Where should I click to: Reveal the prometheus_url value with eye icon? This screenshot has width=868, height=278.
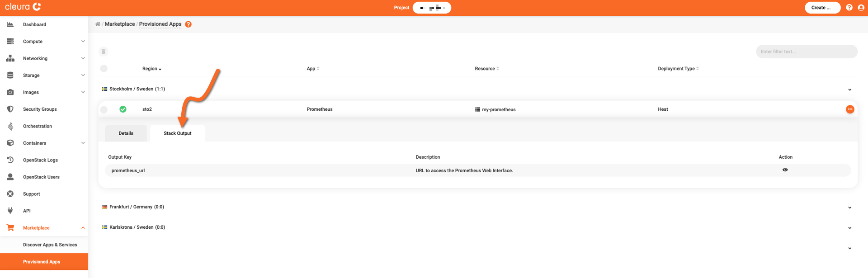coord(785,170)
